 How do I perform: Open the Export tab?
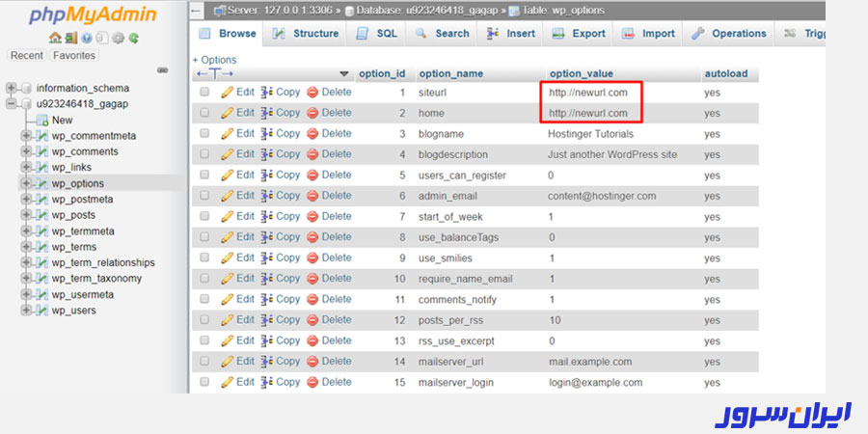point(579,34)
